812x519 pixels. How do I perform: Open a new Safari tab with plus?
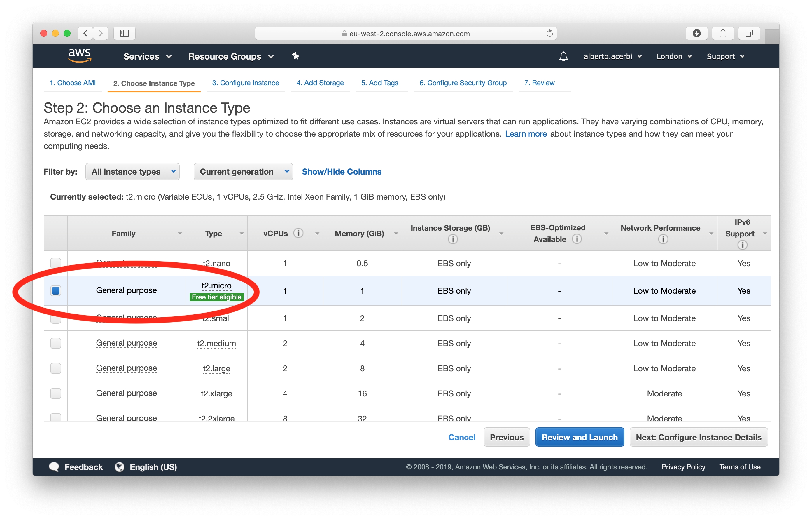pos(772,37)
